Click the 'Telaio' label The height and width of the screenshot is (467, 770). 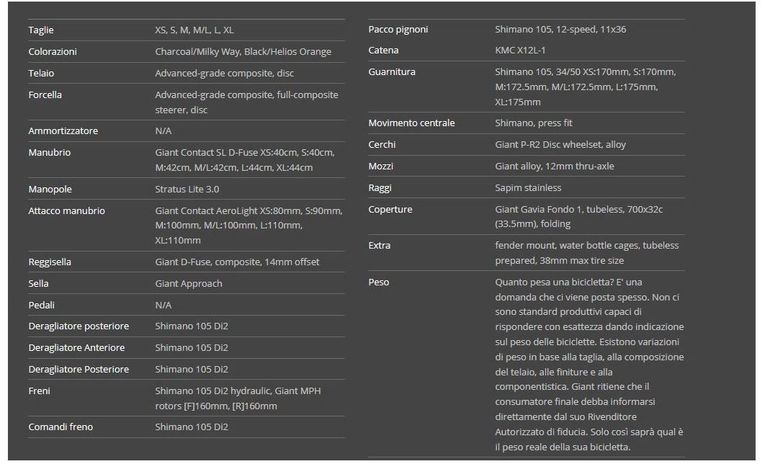pyautogui.click(x=41, y=73)
